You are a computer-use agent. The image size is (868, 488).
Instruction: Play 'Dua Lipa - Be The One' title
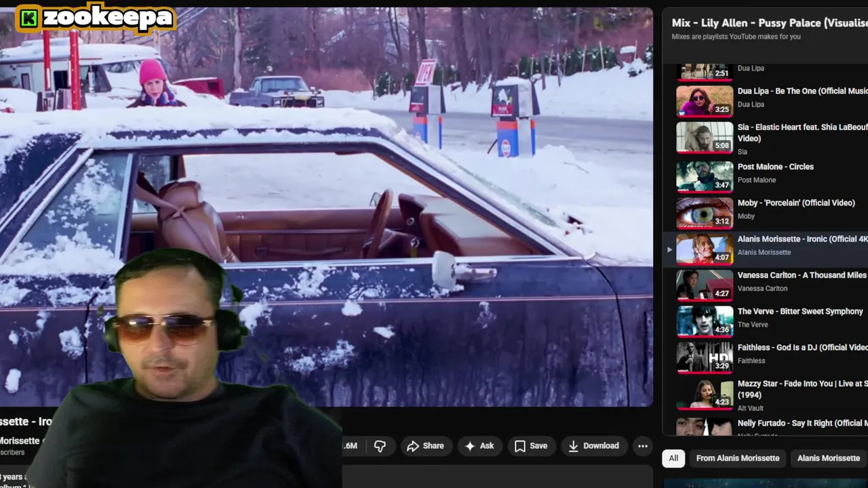tap(802, 91)
